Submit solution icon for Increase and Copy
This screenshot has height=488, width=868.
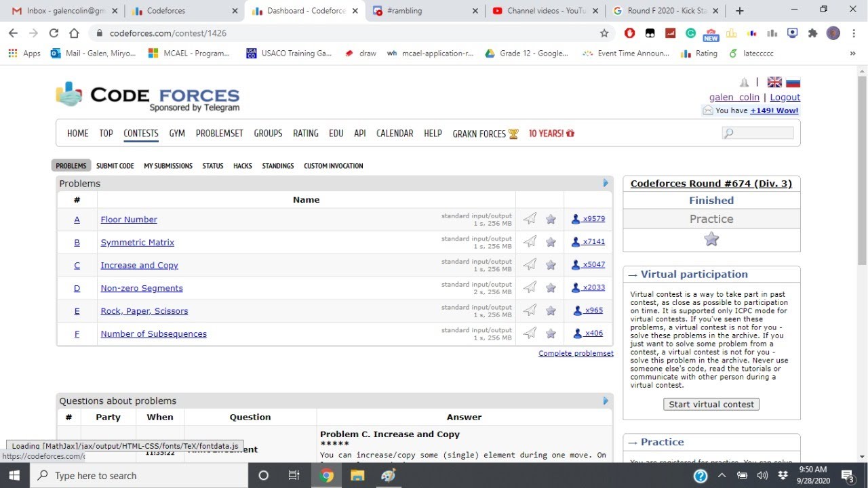click(530, 264)
